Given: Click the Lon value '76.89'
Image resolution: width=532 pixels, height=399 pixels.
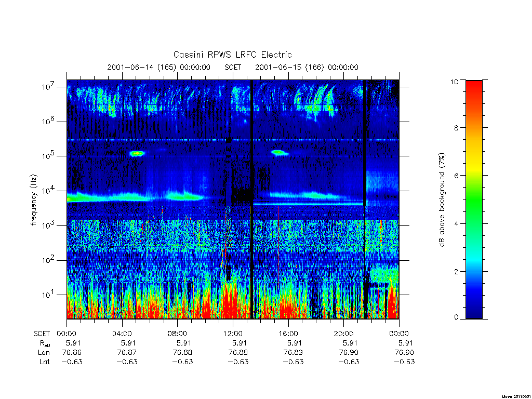Looking at the screenshot, I should tap(293, 353).
